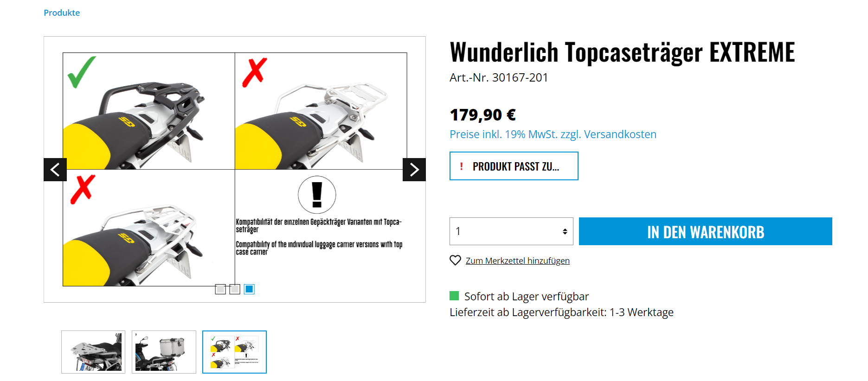
Task: Open PRODUKT PASST ZU... compatibility button
Action: pyautogui.click(x=514, y=166)
